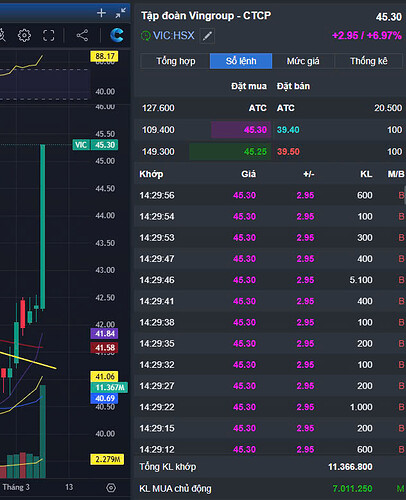Toggle fullscreen chart mode icon

coord(49,35)
